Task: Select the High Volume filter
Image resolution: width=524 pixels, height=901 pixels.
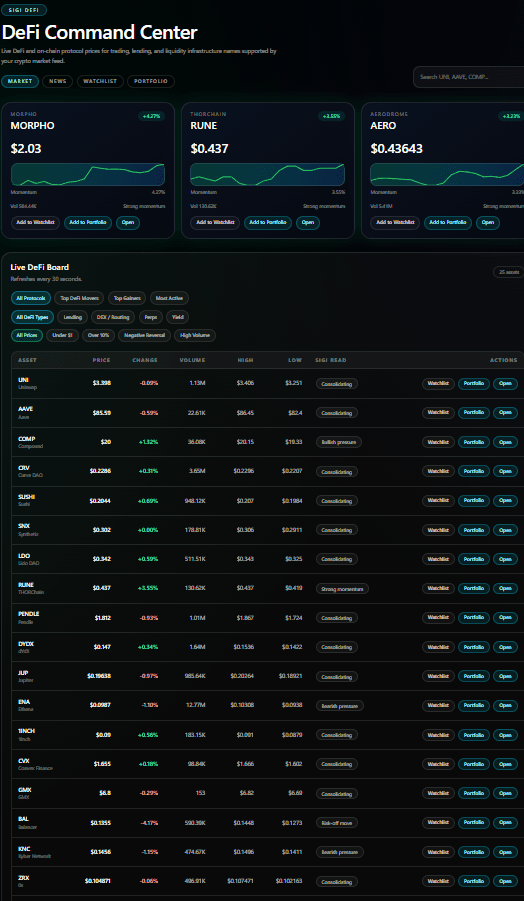Action: pyautogui.click(x=195, y=335)
